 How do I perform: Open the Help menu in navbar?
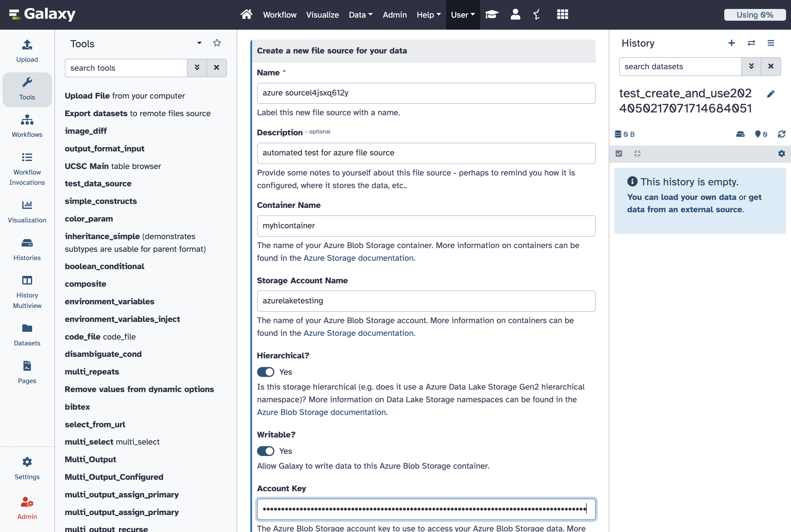[x=428, y=15]
